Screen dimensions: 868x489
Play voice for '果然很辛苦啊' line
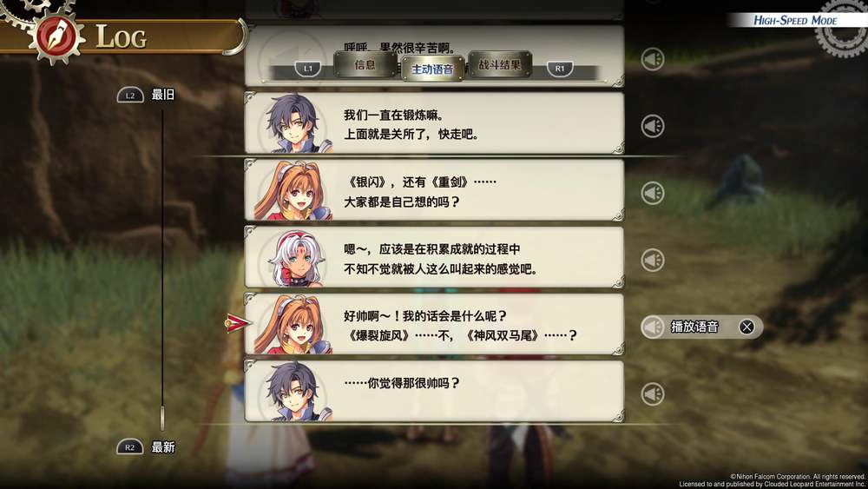point(653,59)
